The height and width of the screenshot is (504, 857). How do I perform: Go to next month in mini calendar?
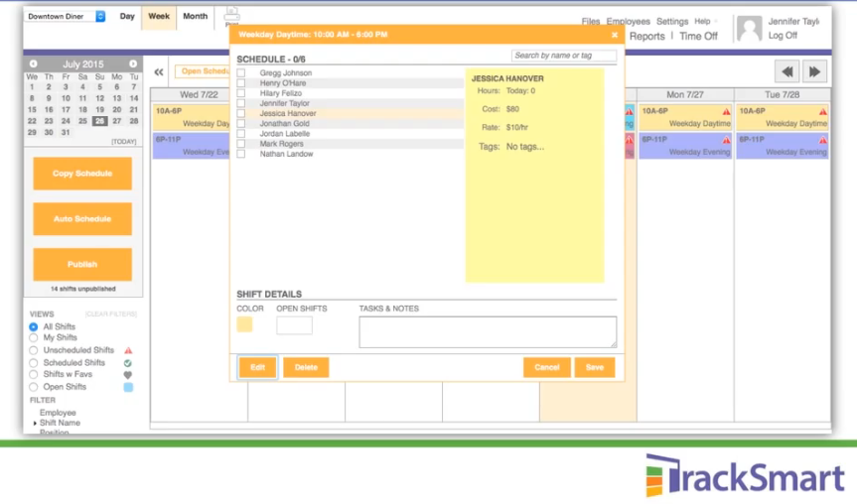133,63
